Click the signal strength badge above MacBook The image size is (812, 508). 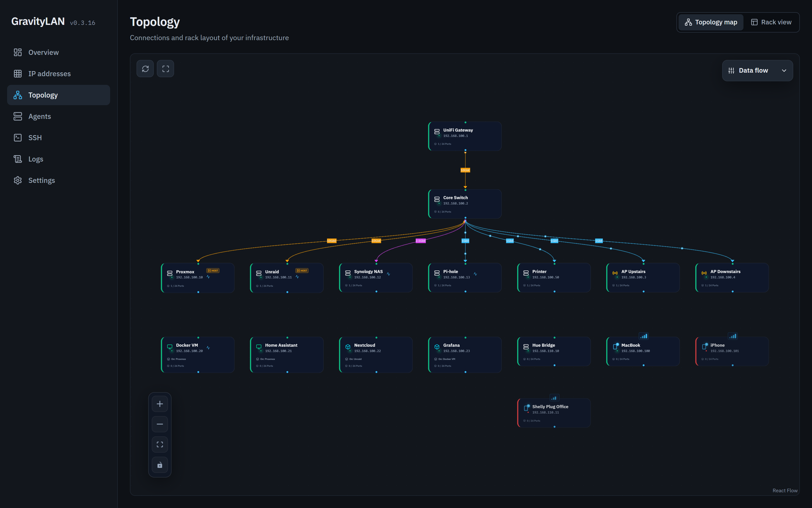(x=644, y=336)
